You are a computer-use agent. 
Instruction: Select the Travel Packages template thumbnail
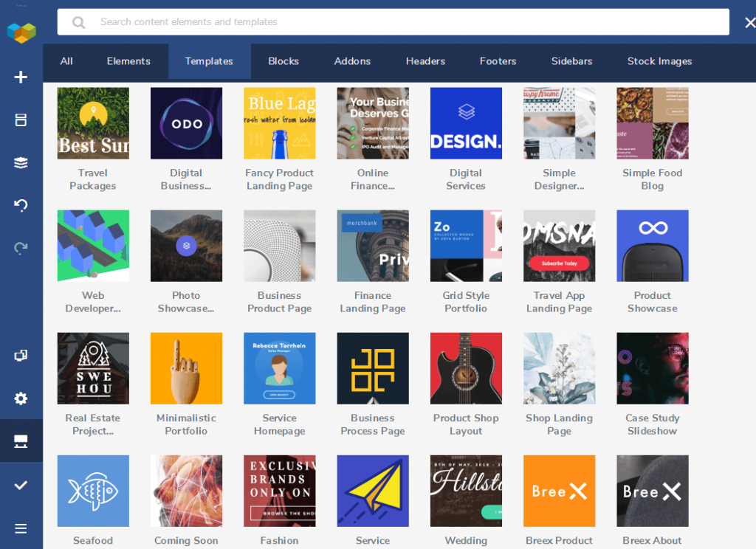click(x=93, y=123)
